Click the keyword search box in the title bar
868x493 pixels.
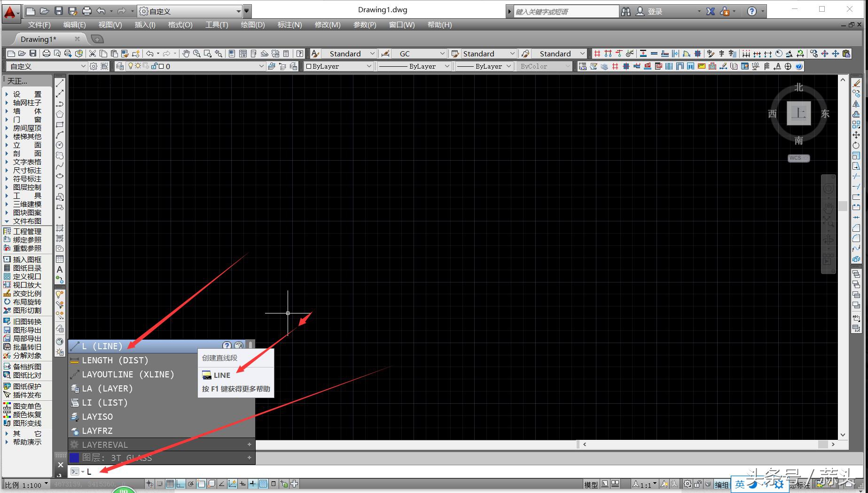pos(566,11)
